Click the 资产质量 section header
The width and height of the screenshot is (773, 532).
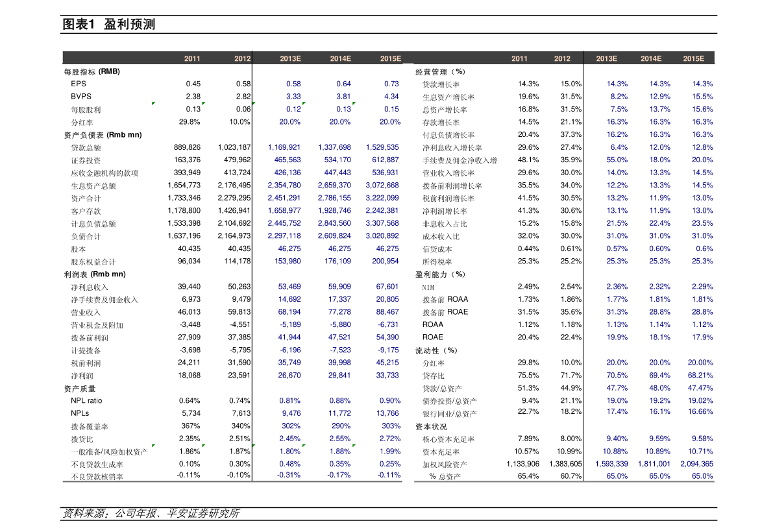click(80, 389)
